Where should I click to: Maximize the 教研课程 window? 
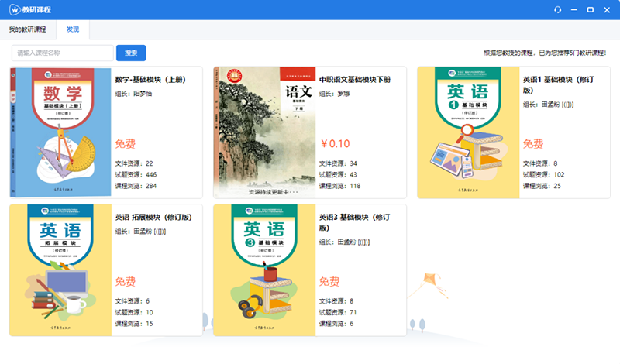pyautogui.click(x=591, y=9)
